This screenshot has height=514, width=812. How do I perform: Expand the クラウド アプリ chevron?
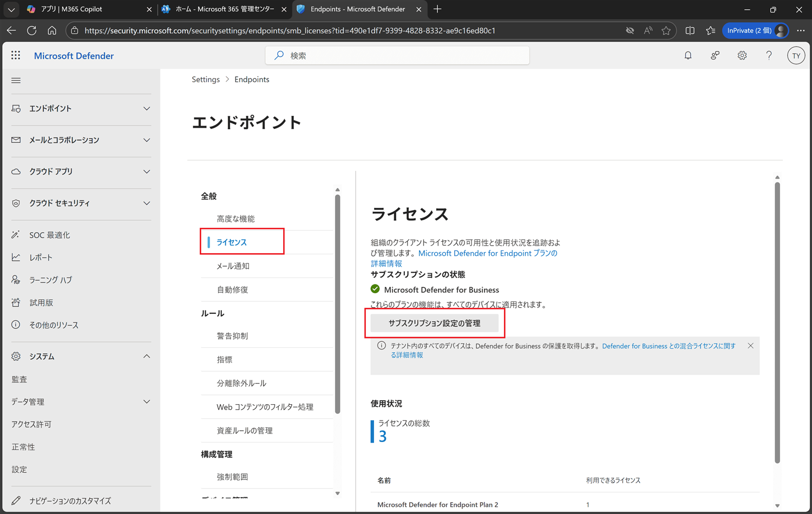(147, 172)
